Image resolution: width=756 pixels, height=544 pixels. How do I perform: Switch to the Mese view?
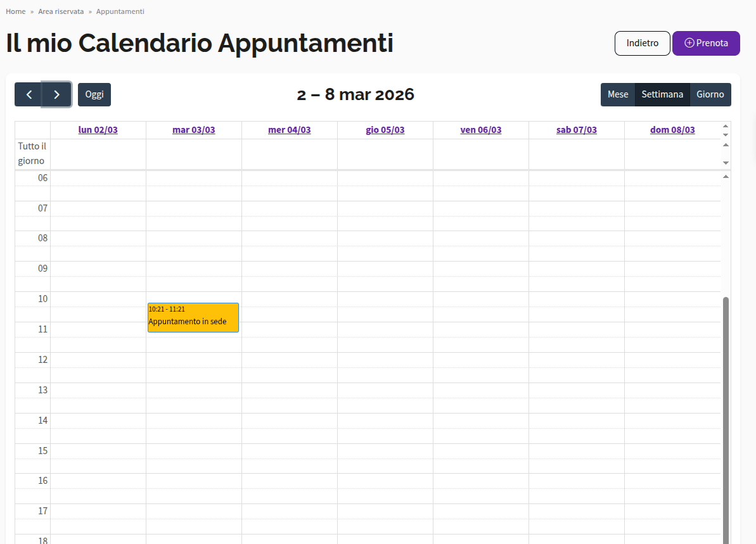coord(618,94)
